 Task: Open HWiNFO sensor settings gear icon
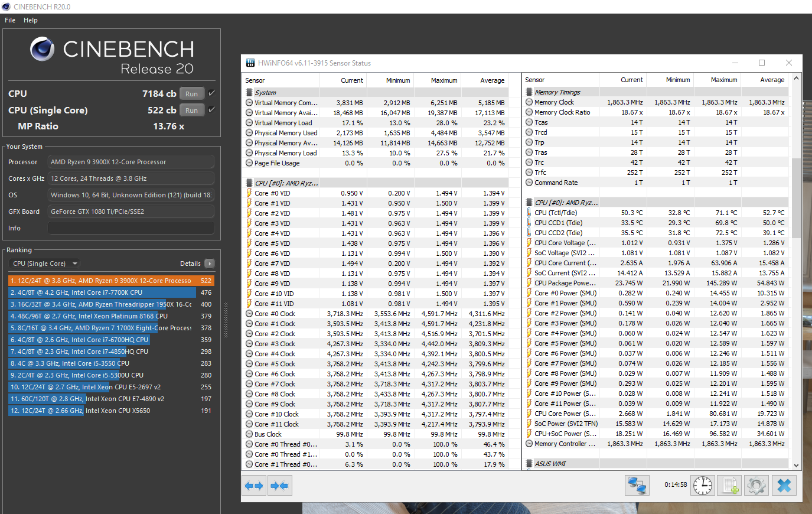pyautogui.click(x=756, y=486)
